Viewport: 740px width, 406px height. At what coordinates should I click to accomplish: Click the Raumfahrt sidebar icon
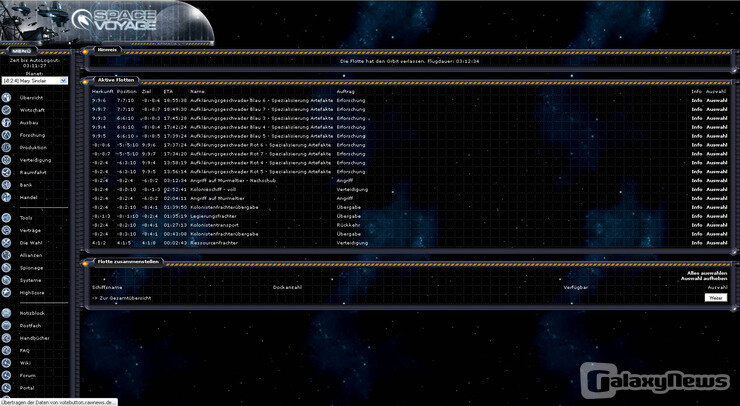pyautogui.click(x=6, y=172)
